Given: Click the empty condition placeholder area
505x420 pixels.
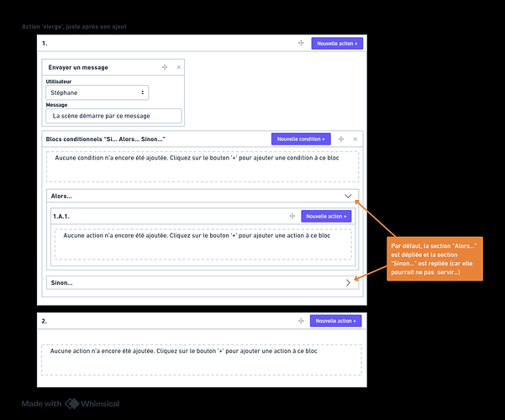Looking at the screenshot, I should [x=203, y=165].
